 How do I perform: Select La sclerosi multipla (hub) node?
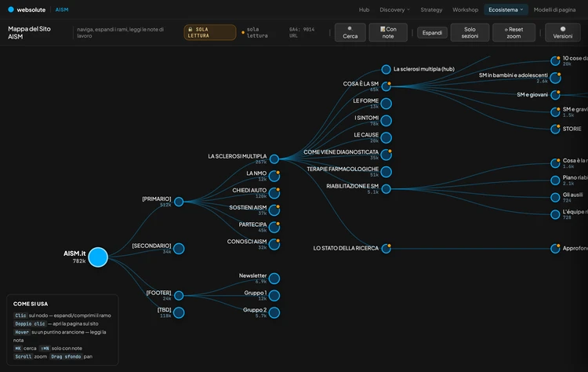[x=386, y=69]
